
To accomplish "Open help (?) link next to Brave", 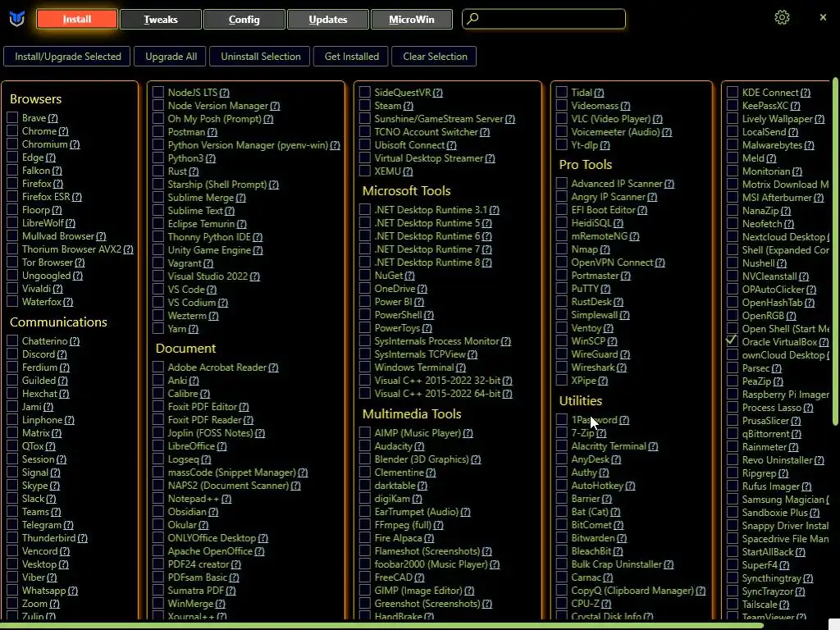I will pos(52,118).
